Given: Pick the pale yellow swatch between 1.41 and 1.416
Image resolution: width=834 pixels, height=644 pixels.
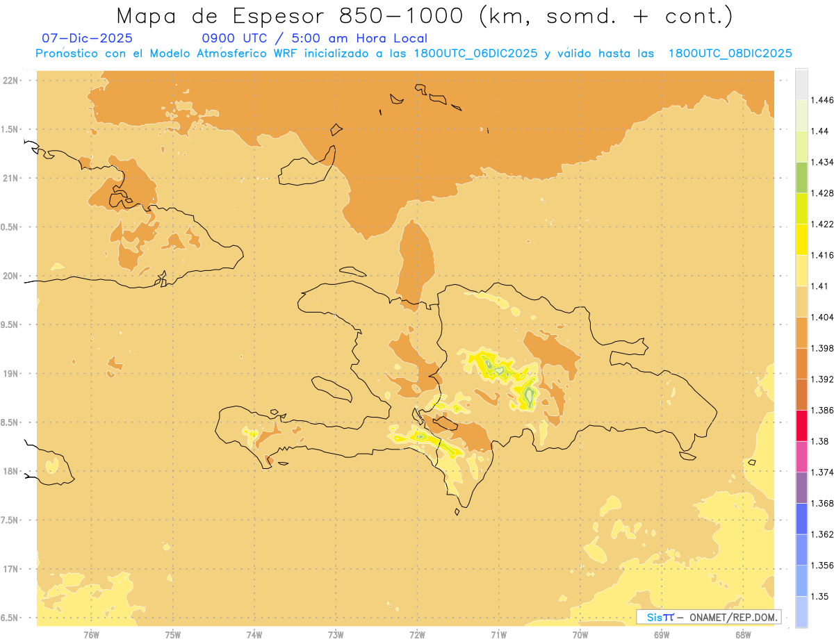Looking at the screenshot, I should click(x=801, y=271).
